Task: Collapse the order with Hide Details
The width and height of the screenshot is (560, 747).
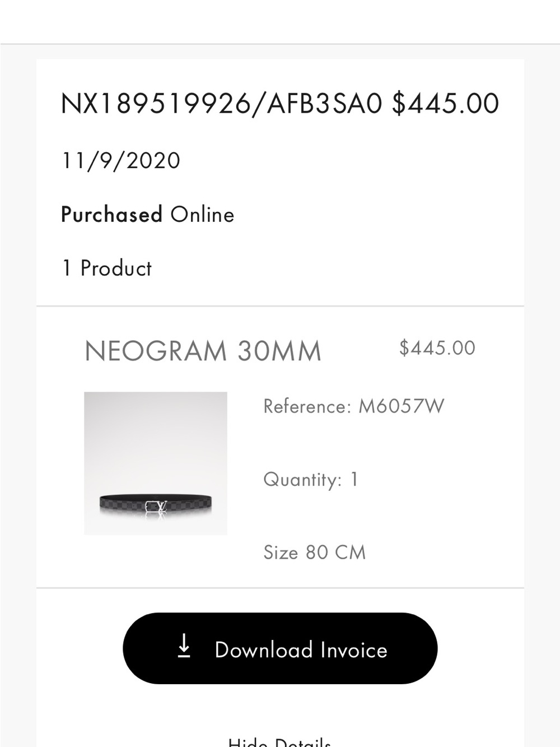Action: pyautogui.click(x=279, y=741)
